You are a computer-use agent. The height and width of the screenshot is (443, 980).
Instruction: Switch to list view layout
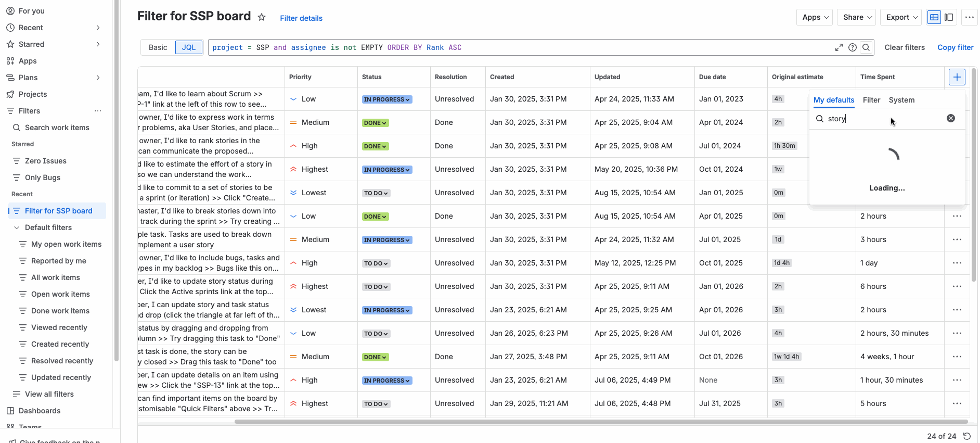(934, 17)
